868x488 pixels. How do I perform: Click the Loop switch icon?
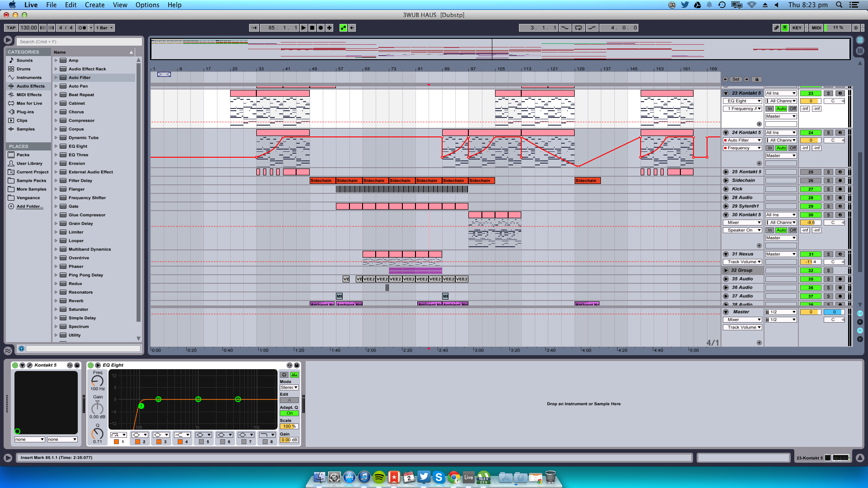point(578,28)
